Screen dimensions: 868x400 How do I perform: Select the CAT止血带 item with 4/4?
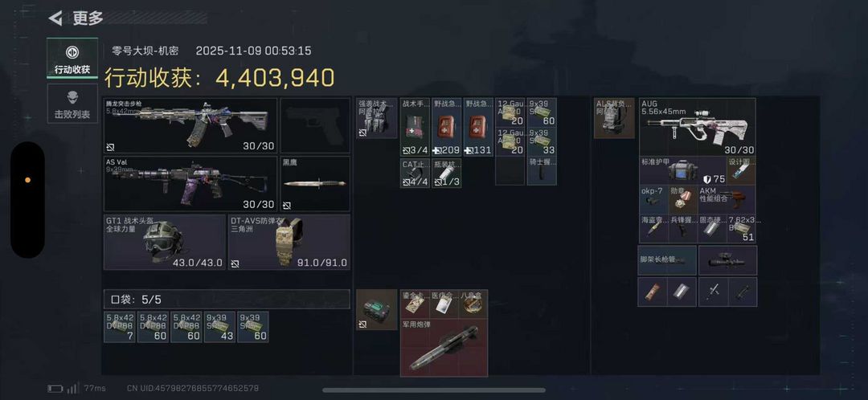(x=415, y=173)
